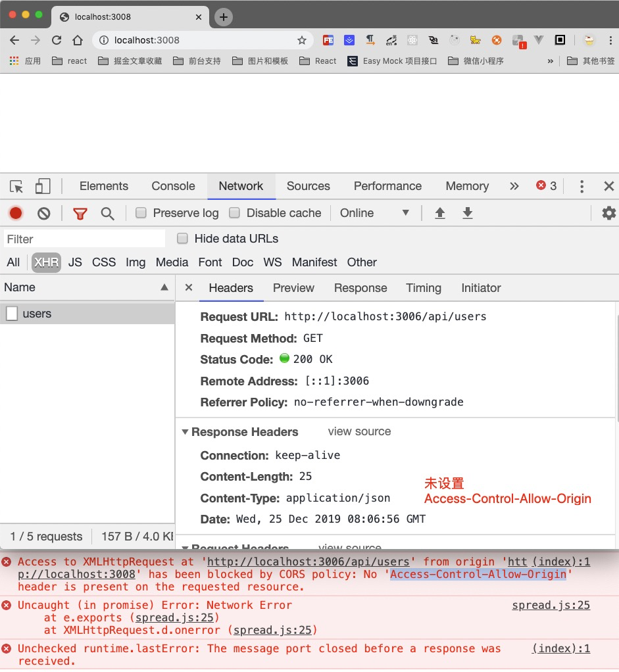619x672 pixels.
Task: Open the 应用 apps shortcut
Action: coord(25,61)
